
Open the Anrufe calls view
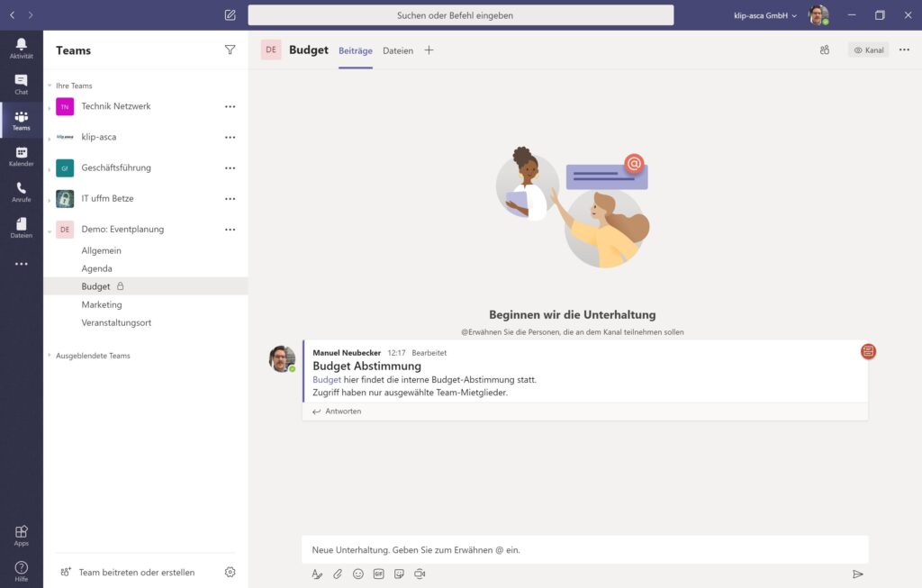click(22, 192)
